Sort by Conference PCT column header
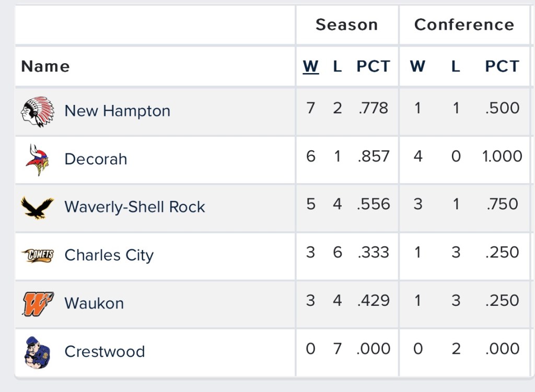This screenshot has height=392, width=535. coord(502,67)
